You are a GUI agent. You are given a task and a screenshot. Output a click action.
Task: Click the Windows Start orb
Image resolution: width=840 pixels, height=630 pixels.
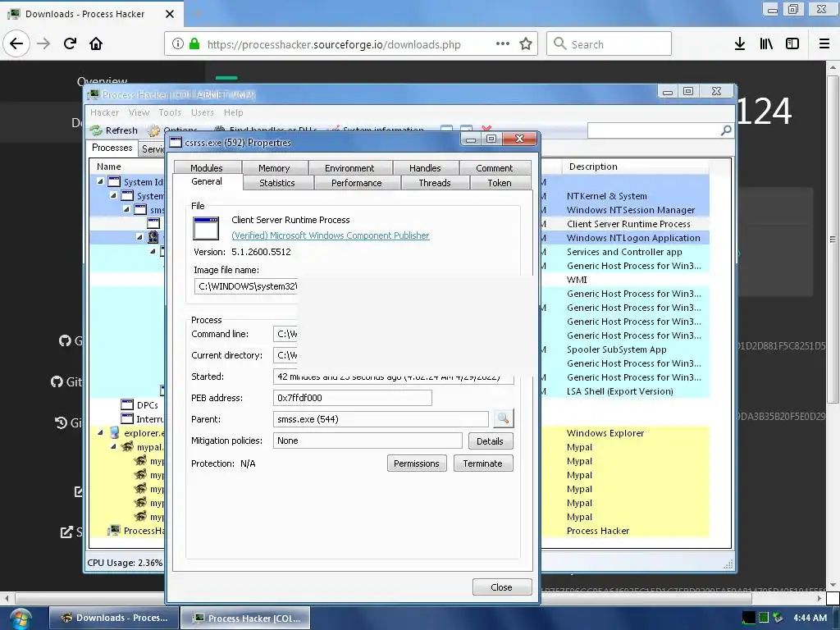tap(21, 619)
